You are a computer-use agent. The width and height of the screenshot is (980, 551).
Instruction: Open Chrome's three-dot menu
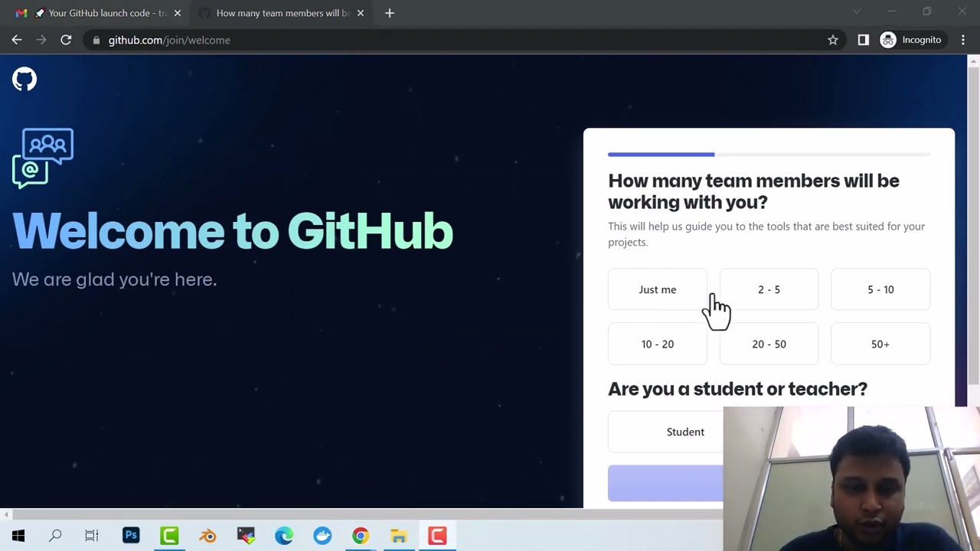click(963, 40)
